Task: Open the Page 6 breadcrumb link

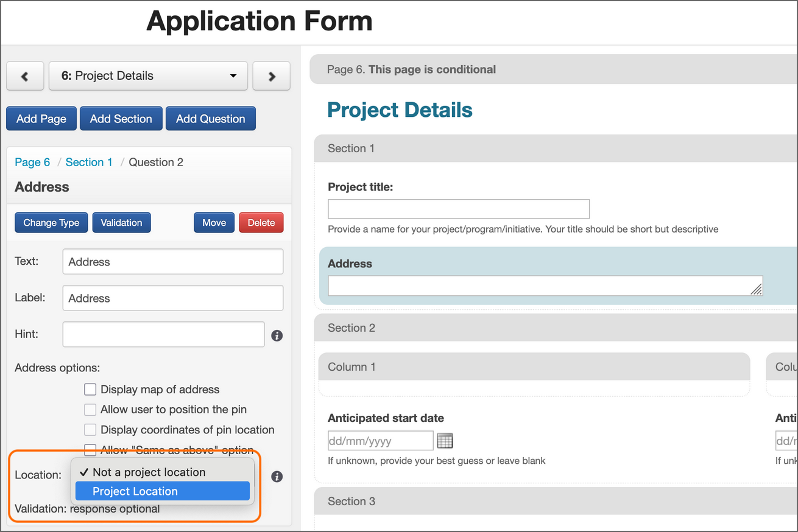Action: click(x=32, y=162)
